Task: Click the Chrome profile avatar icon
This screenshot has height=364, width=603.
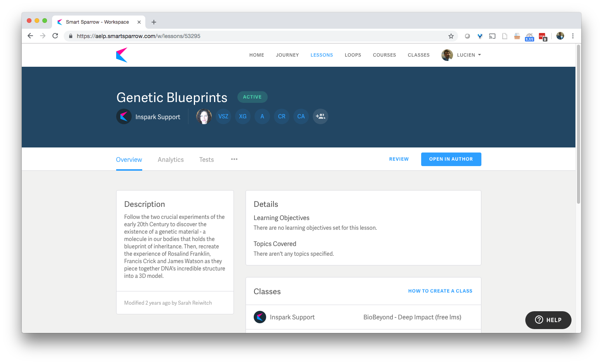Action: [560, 36]
